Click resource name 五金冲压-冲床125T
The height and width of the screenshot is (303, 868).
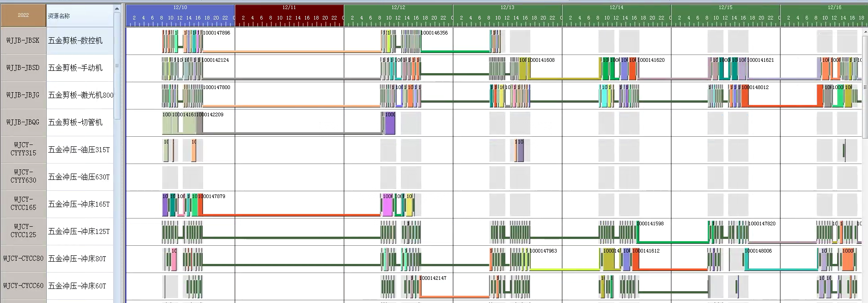(79, 231)
